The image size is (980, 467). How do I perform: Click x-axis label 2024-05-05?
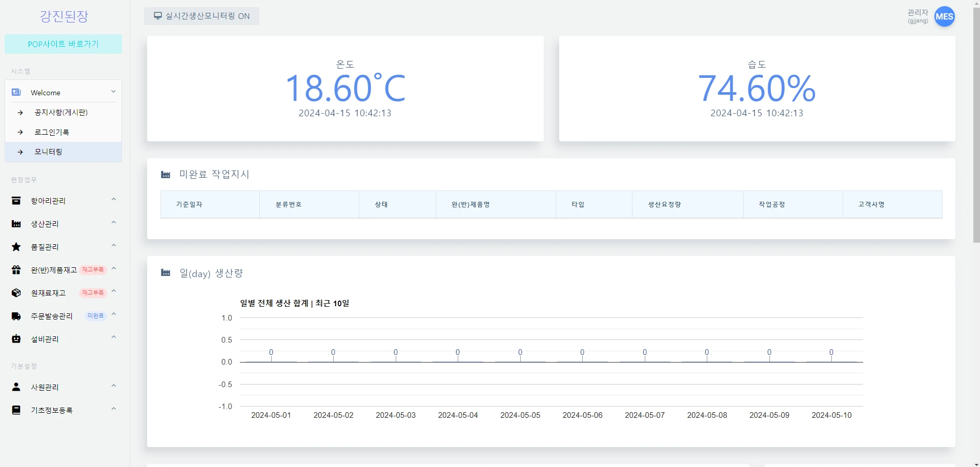point(520,415)
